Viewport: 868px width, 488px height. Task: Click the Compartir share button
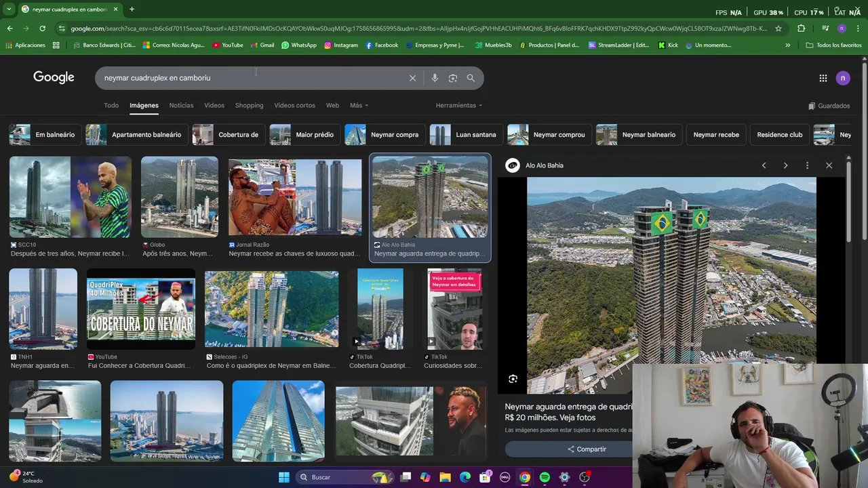pos(587,449)
